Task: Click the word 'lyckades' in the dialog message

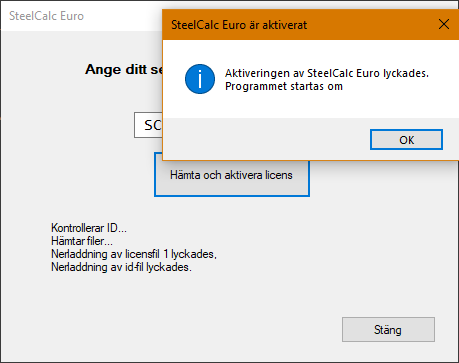Action: tap(406, 73)
